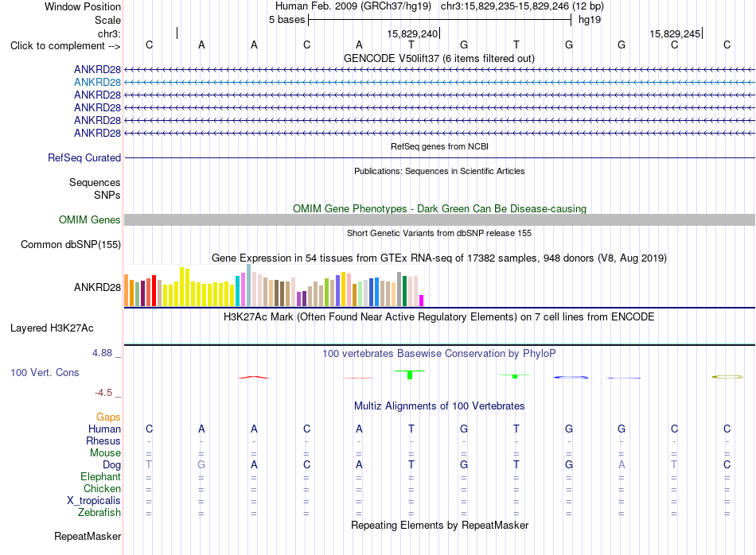Click the RepeatMasker track label

pyautogui.click(x=88, y=536)
